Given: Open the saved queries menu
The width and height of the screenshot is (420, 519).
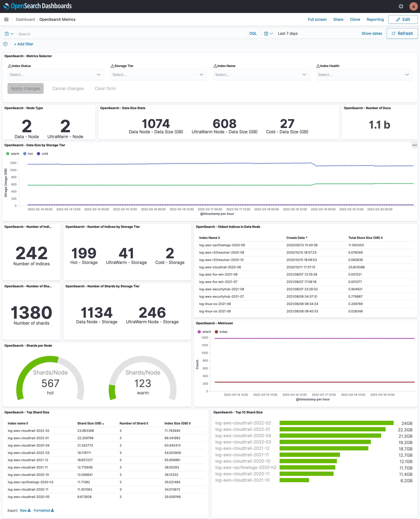Looking at the screenshot, I should [x=9, y=34].
